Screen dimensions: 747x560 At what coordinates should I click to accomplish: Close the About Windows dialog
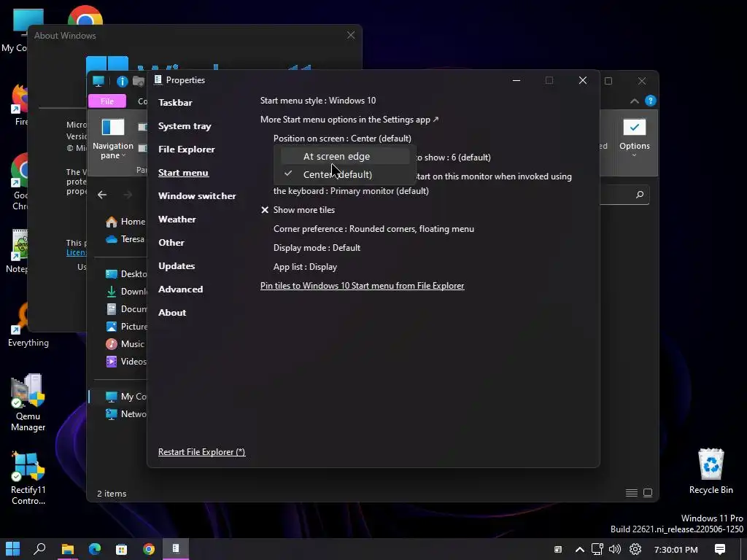pyautogui.click(x=351, y=35)
